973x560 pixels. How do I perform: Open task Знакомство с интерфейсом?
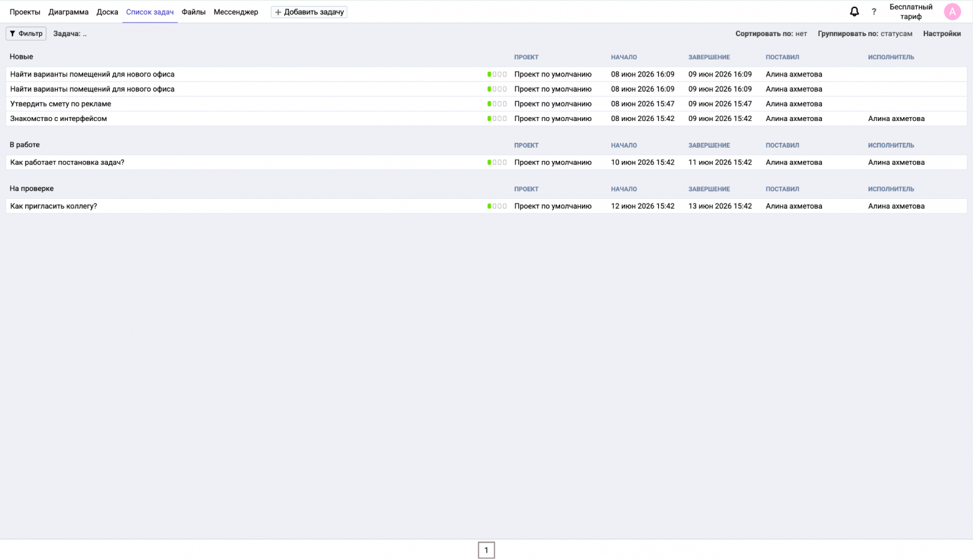click(59, 118)
